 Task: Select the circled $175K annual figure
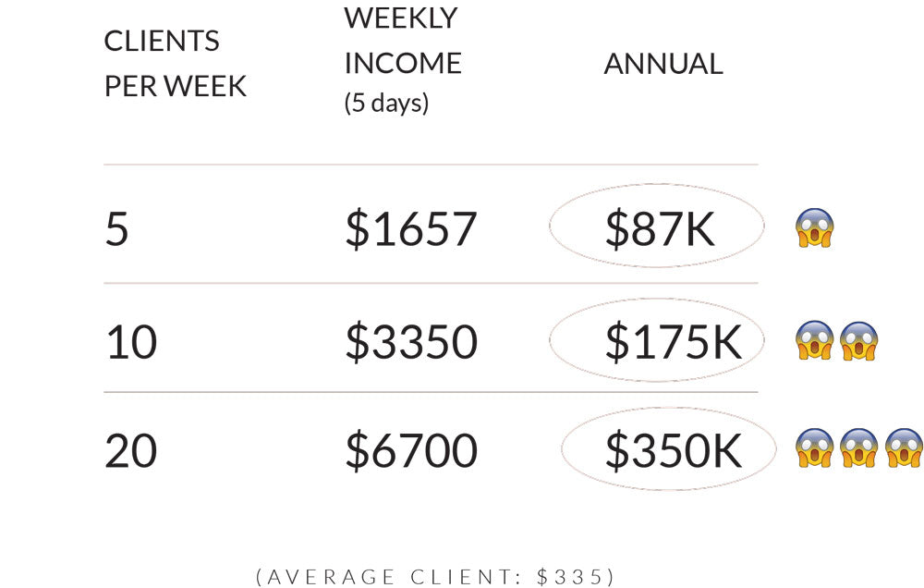click(x=656, y=339)
